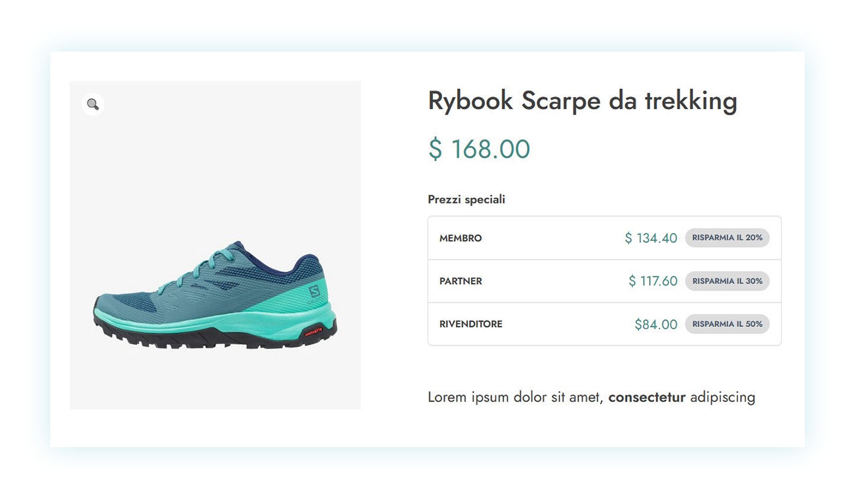Click the RISPARMIA IL 30% badge

click(727, 281)
